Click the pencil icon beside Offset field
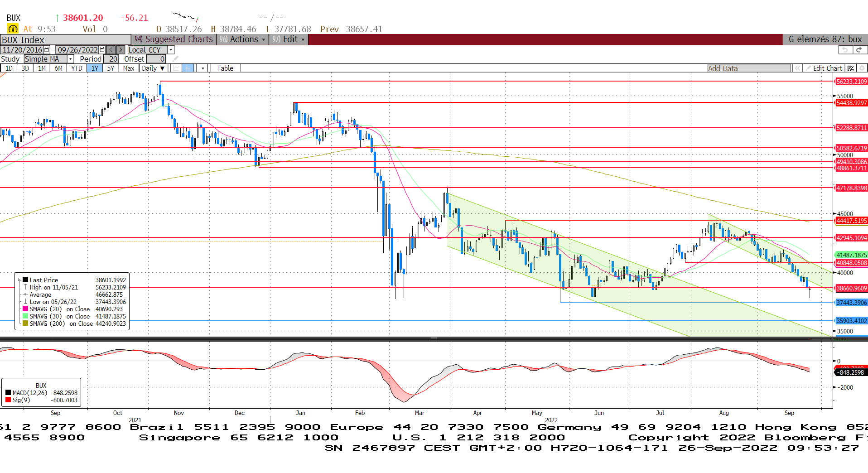This screenshot has width=868, height=473. coord(175,59)
